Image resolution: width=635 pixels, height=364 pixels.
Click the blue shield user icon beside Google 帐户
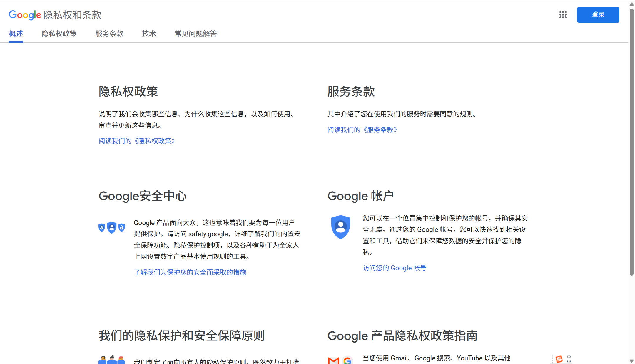pyautogui.click(x=340, y=227)
